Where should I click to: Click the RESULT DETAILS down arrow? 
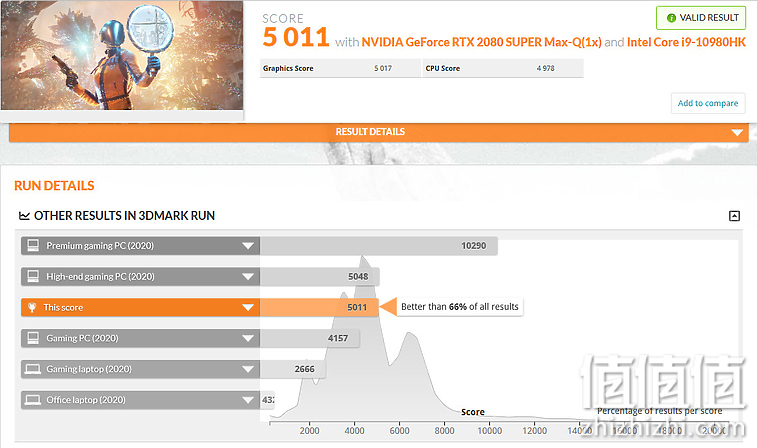[x=737, y=132]
